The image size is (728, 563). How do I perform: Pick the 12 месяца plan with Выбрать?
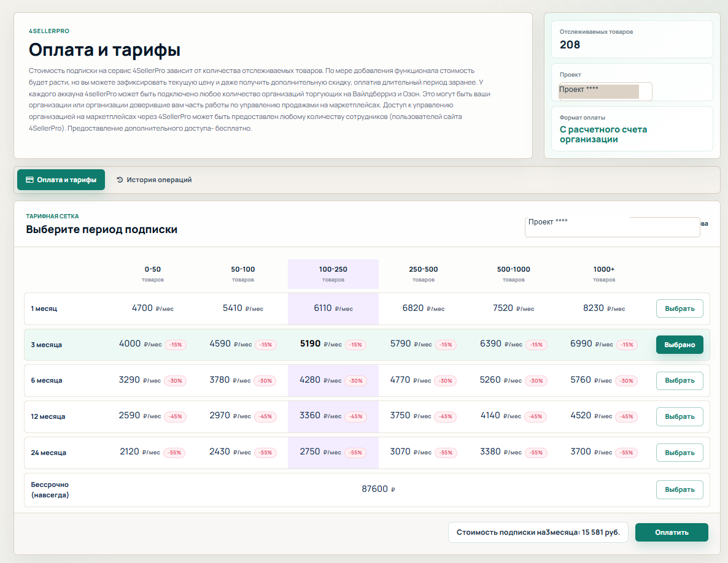[680, 416]
